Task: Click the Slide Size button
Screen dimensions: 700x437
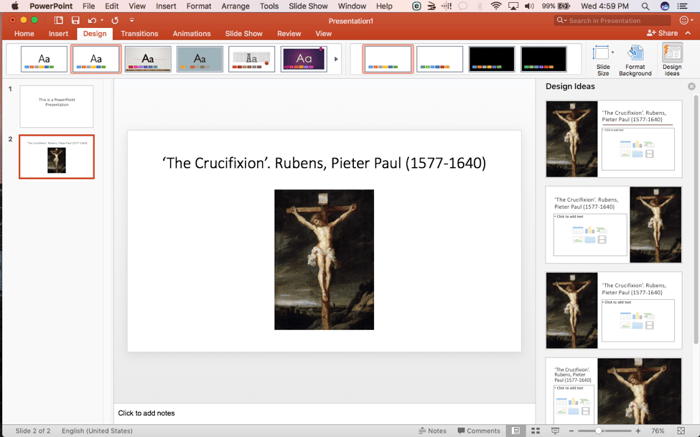Action: click(x=603, y=60)
